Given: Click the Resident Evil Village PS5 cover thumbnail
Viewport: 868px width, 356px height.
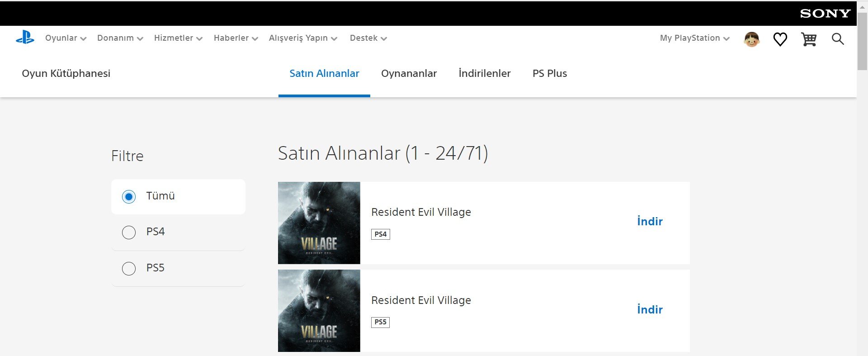Looking at the screenshot, I should [x=319, y=311].
